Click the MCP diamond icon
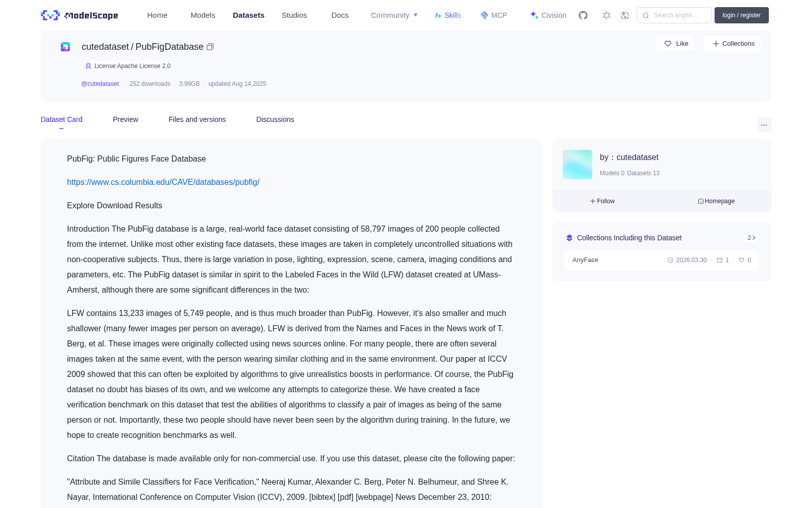 pos(484,15)
